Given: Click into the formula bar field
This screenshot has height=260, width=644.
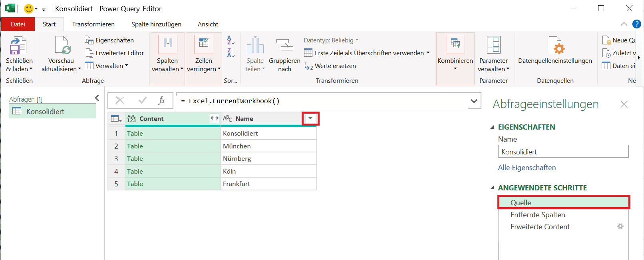Looking at the screenshot, I should point(322,101).
